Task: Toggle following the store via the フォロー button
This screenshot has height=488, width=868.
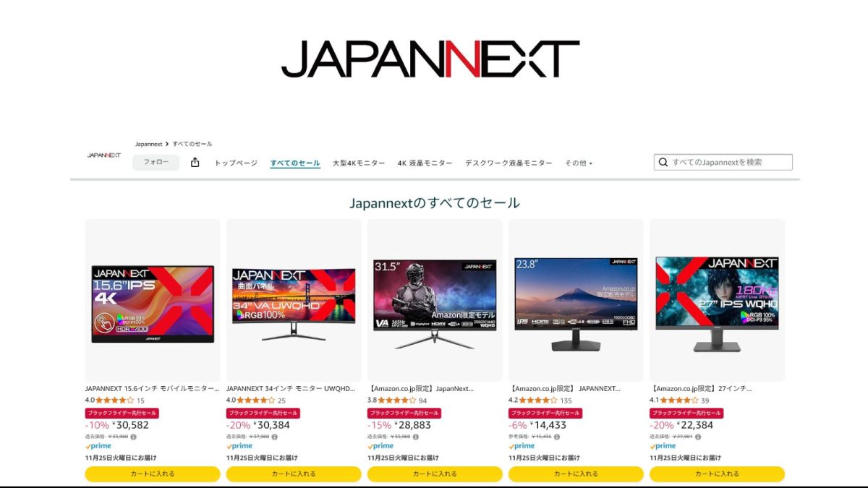Action: point(156,162)
